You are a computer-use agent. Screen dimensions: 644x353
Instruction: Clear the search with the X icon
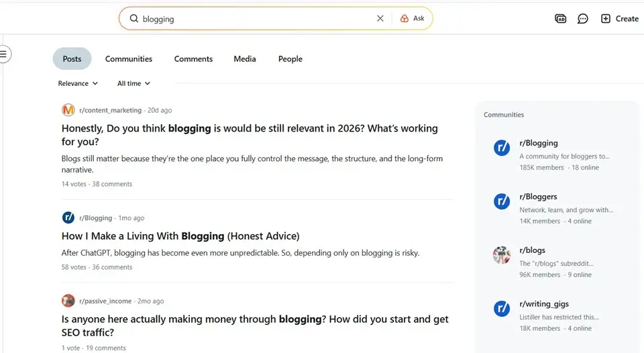[x=380, y=19]
